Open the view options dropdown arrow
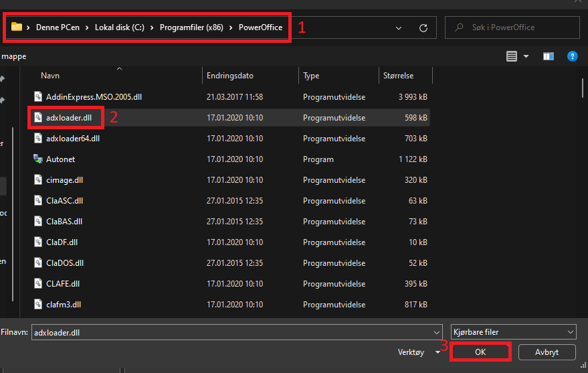 (x=526, y=56)
